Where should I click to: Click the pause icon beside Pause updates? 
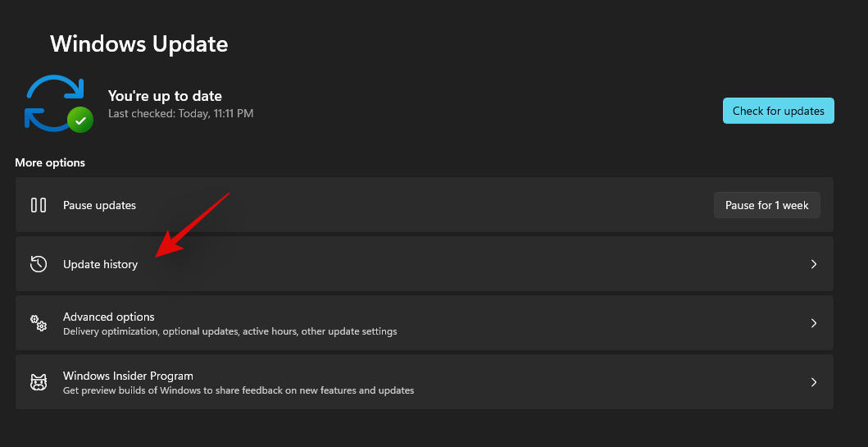[x=39, y=205]
